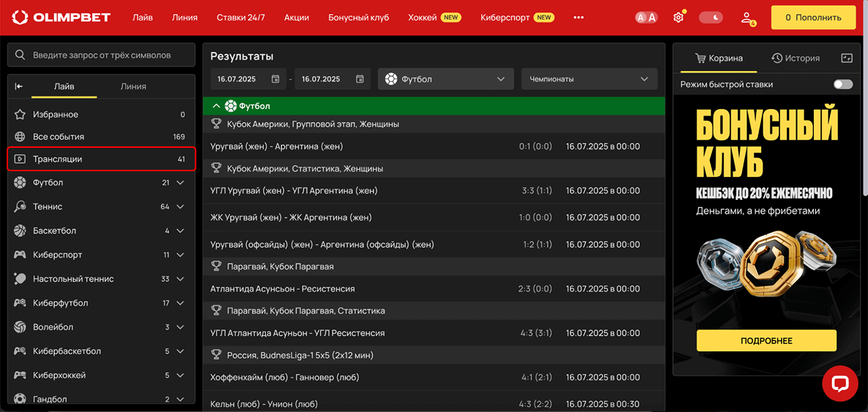Click the font size AA icon
868x412 pixels.
[x=646, y=18]
